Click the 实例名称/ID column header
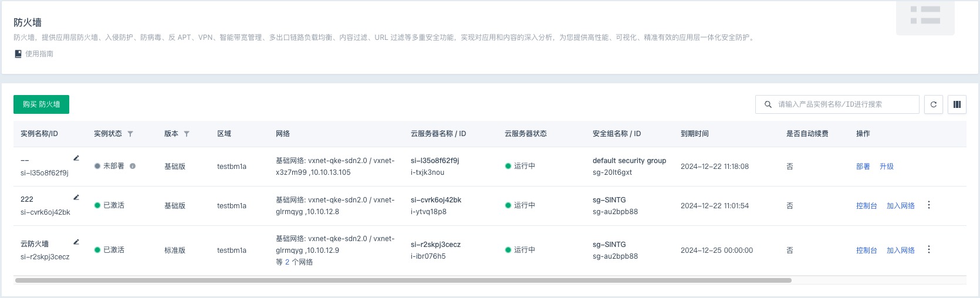Image resolution: width=980 pixels, height=298 pixels. 39,134
